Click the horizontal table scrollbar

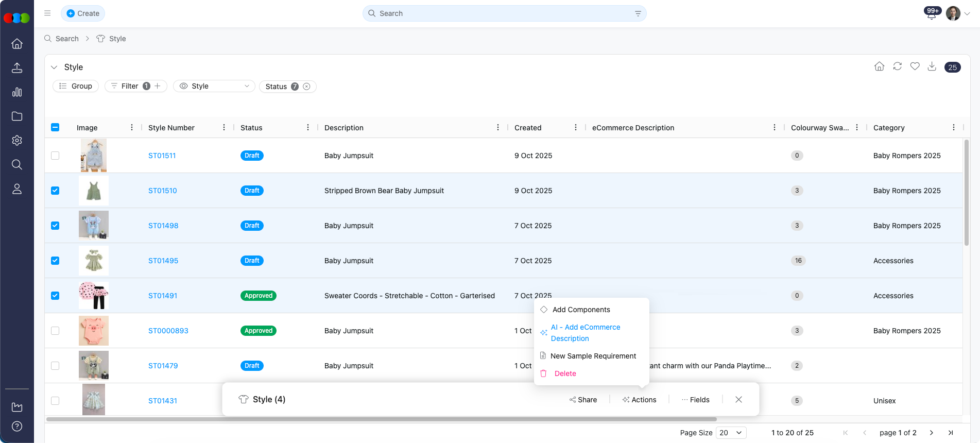[x=382, y=419]
